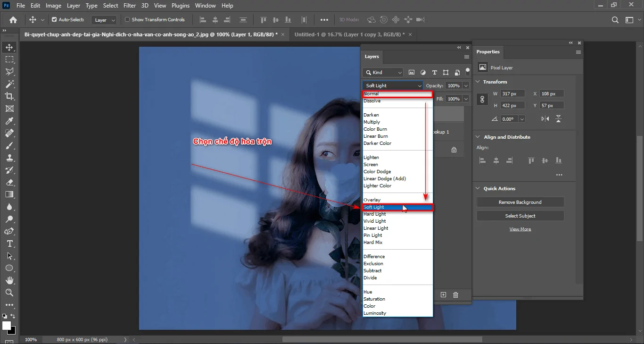
Task: Select the Brush tool
Action: click(9, 146)
